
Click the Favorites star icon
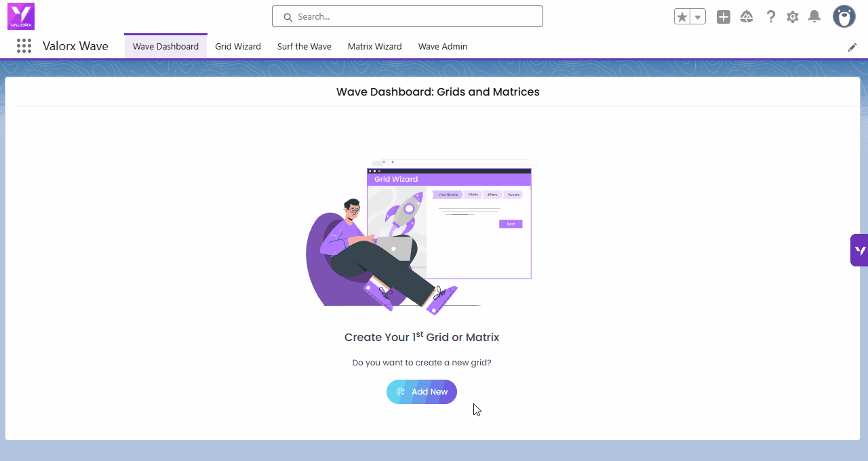click(682, 17)
